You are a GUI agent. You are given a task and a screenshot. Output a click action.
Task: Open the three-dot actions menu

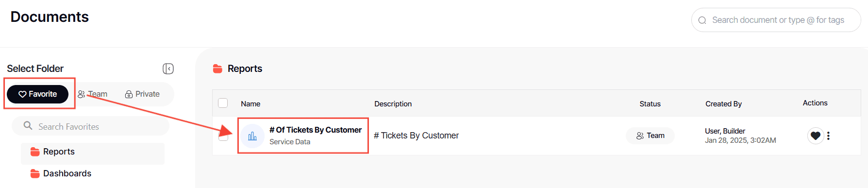(x=828, y=136)
